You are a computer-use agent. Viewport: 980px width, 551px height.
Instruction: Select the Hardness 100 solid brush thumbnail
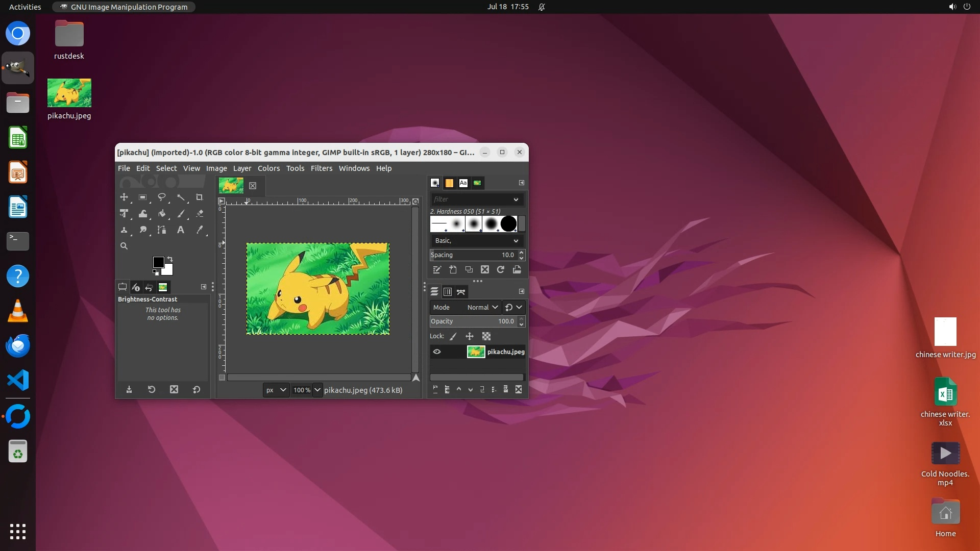pyautogui.click(x=508, y=223)
